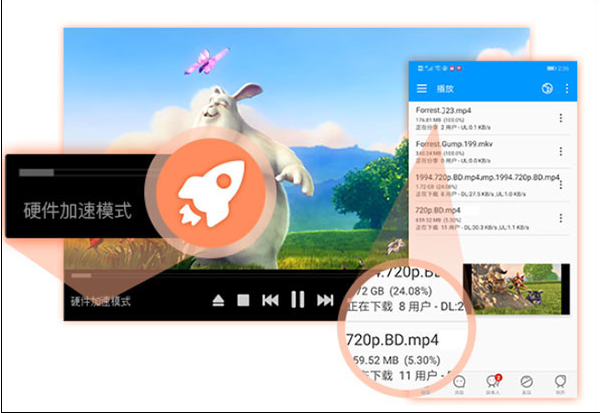The image size is (600, 413).
Task: Select the Forrest.Gump.199.mkv file entry
Action: click(x=470, y=149)
